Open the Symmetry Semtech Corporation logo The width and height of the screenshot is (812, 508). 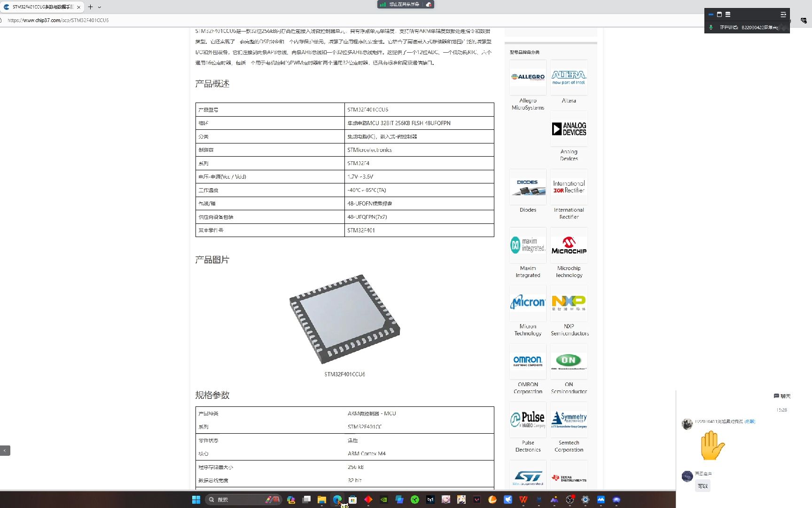(569, 420)
